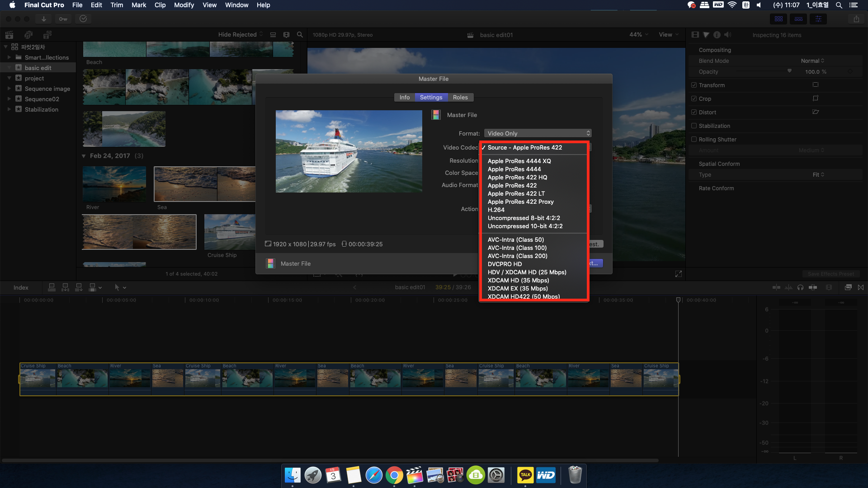Open the Color inspector triangle icon

(x=706, y=35)
